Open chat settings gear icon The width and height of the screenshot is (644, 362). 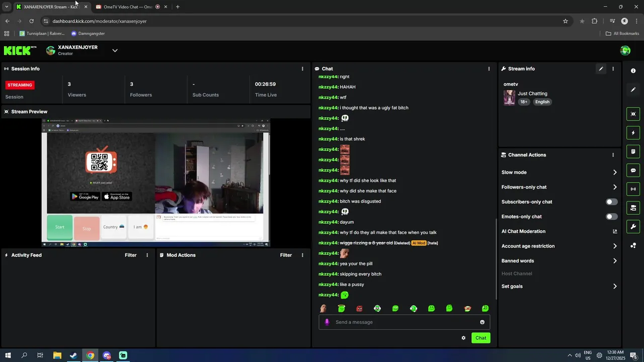tap(463, 338)
